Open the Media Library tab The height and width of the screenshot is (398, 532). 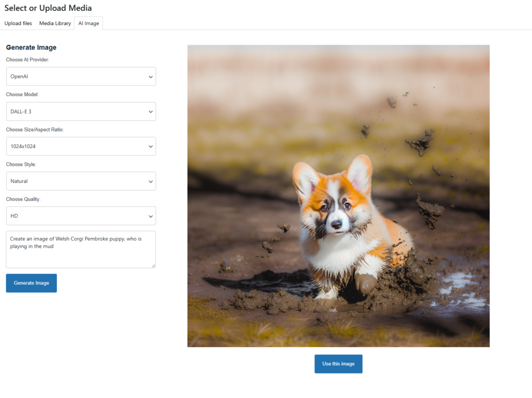pos(55,23)
